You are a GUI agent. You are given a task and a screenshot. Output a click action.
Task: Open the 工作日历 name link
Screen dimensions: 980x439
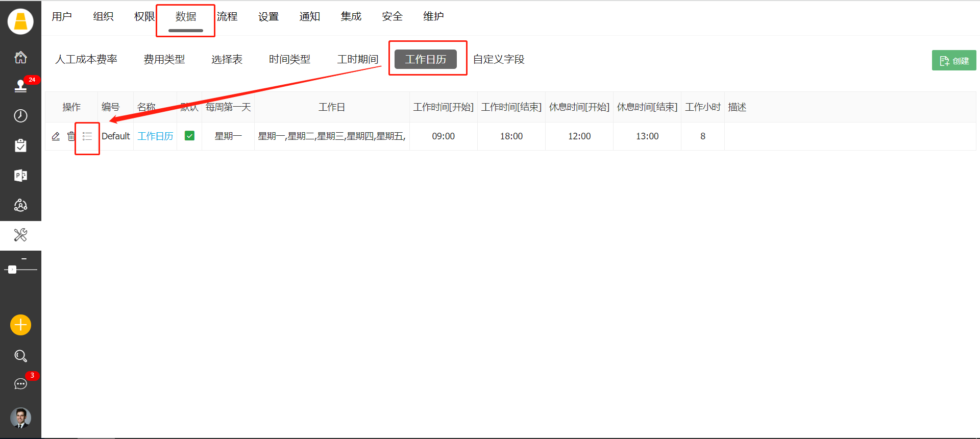pyautogui.click(x=155, y=136)
